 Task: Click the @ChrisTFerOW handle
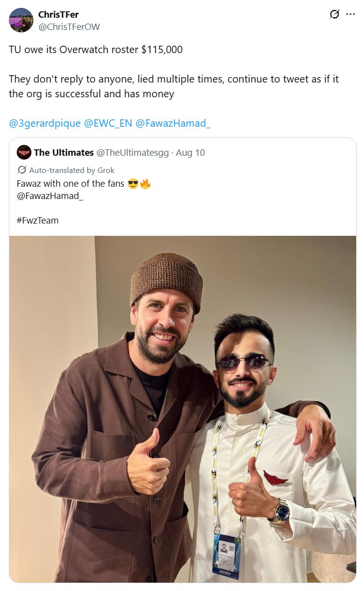69,27
